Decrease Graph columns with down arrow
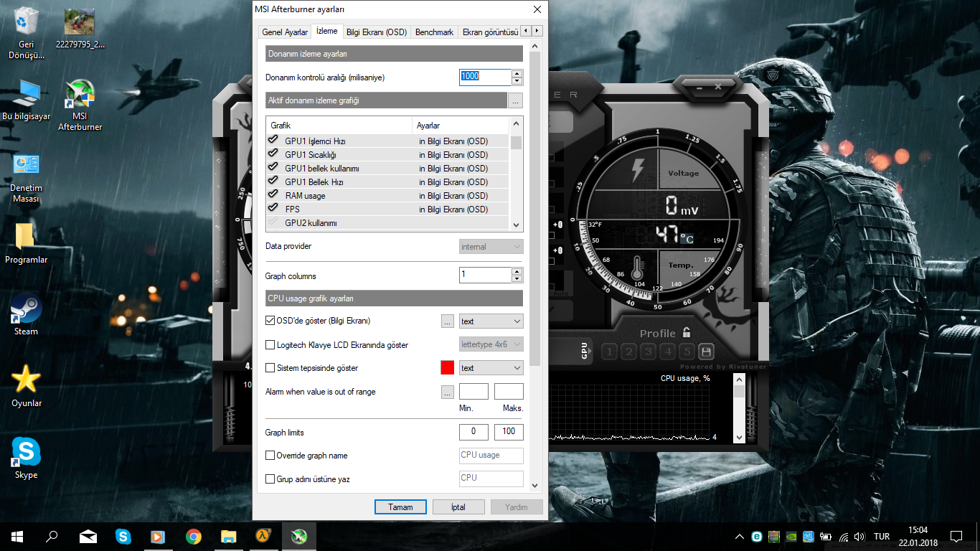Image resolution: width=980 pixels, height=551 pixels. click(517, 278)
